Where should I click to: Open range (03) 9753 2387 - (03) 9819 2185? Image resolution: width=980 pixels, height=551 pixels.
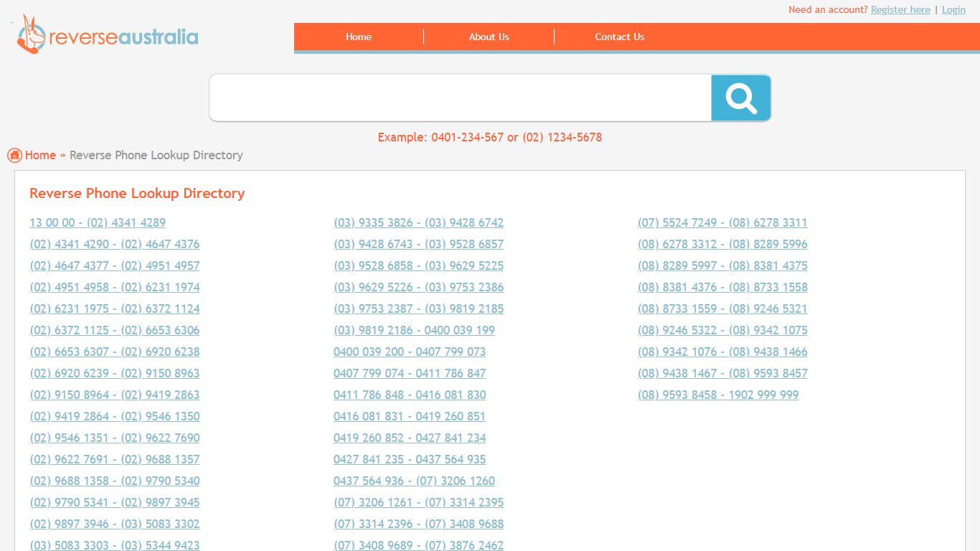(419, 309)
